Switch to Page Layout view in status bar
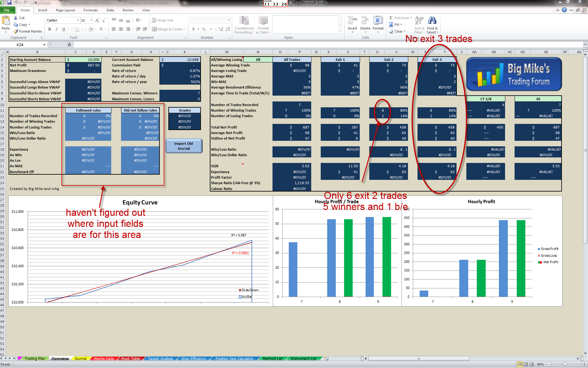Screen dimensions: 588x368 coord(526,364)
